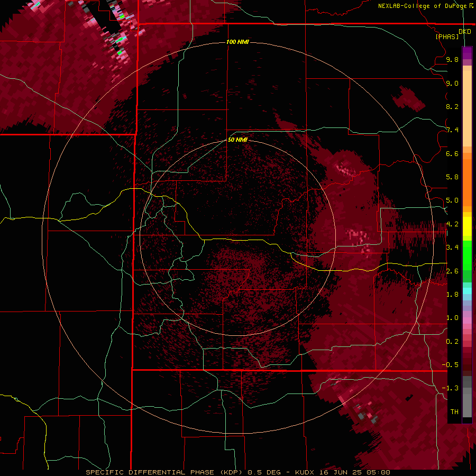The width and height of the screenshot is (476, 476).
Task: Click the 3.4 value on color scale
Action: (452, 248)
